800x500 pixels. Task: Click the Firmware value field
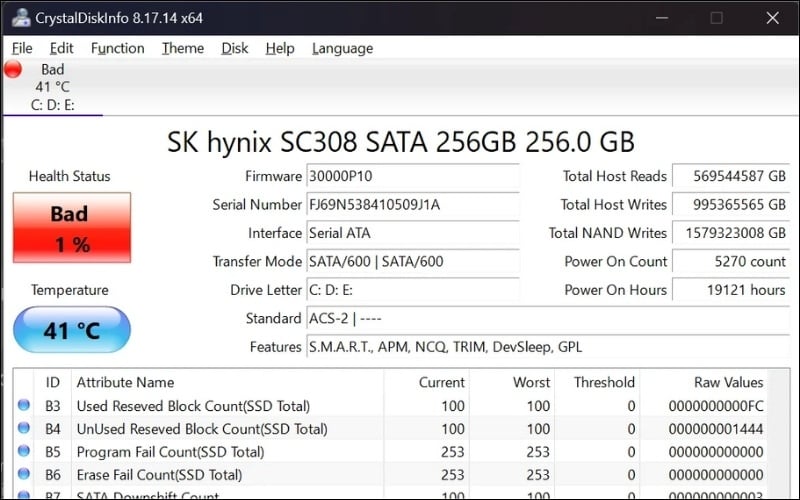[x=412, y=176]
